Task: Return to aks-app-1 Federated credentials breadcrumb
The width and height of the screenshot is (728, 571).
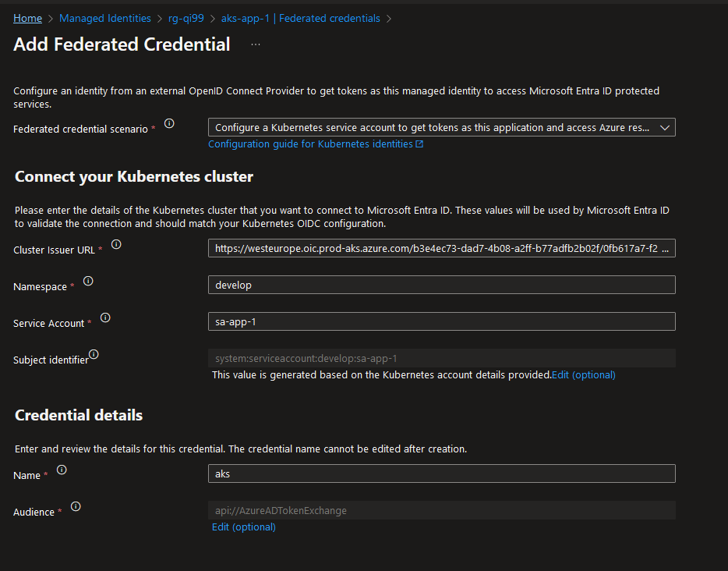Action: tap(299, 18)
